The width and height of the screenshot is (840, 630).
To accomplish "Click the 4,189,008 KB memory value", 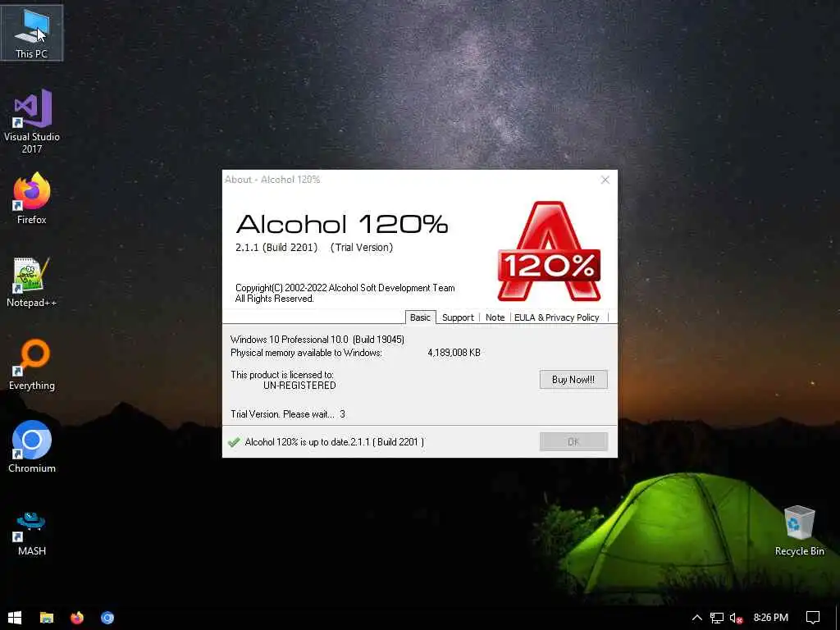I will [454, 353].
